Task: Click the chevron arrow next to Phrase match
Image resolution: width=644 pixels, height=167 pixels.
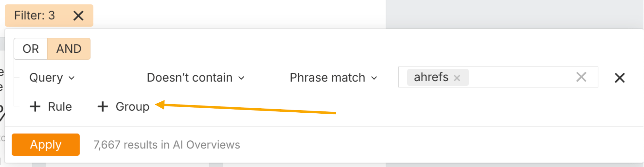Action: click(374, 78)
